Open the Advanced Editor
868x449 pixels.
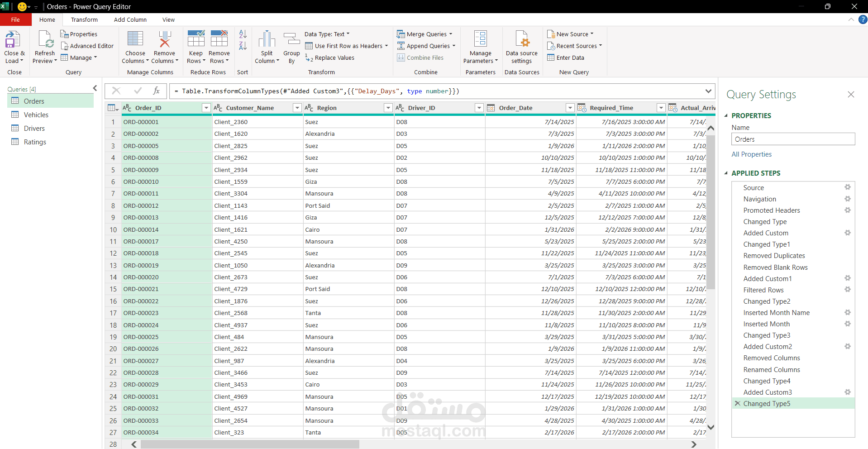tap(87, 46)
